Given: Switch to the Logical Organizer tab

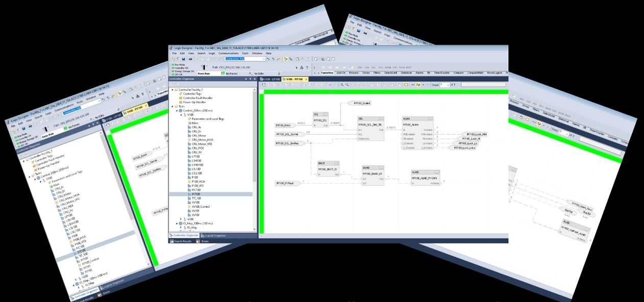Looking at the screenshot, I should point(213,236).
